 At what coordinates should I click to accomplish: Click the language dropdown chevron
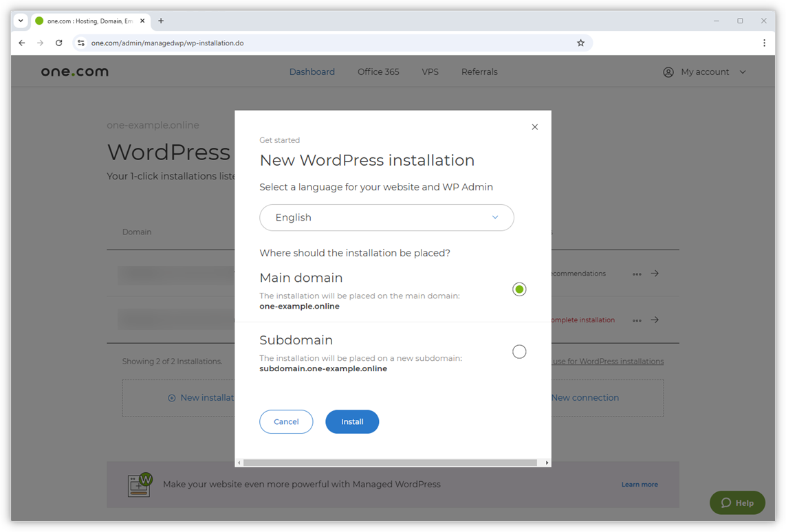[x=494, y=217]
